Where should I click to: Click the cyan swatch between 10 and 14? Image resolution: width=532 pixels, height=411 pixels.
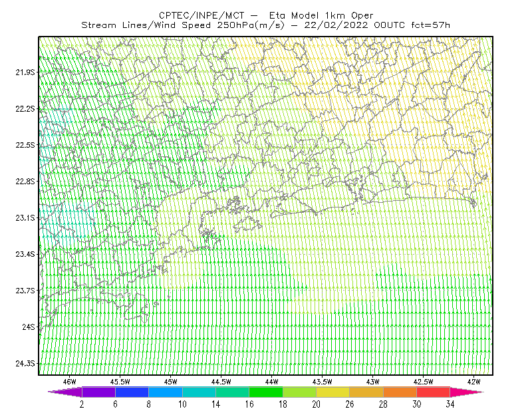[x=199, y=392]
